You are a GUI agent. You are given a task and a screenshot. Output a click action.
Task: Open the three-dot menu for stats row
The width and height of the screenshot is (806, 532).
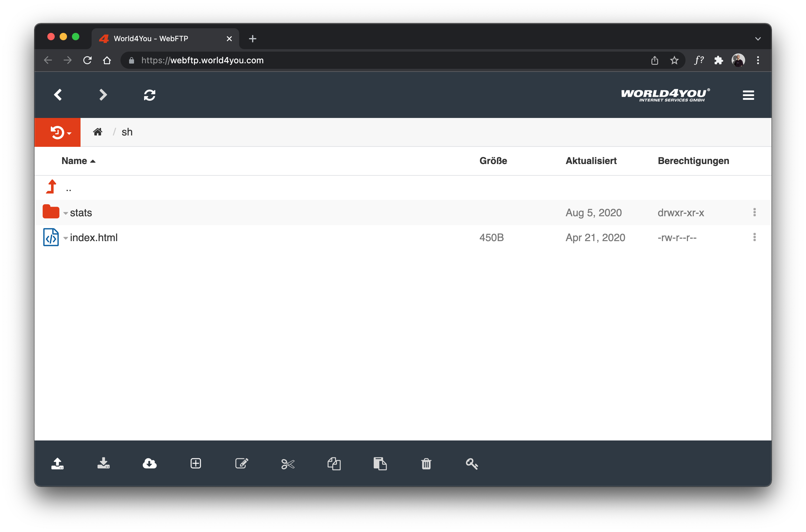(x=754, y=212)
